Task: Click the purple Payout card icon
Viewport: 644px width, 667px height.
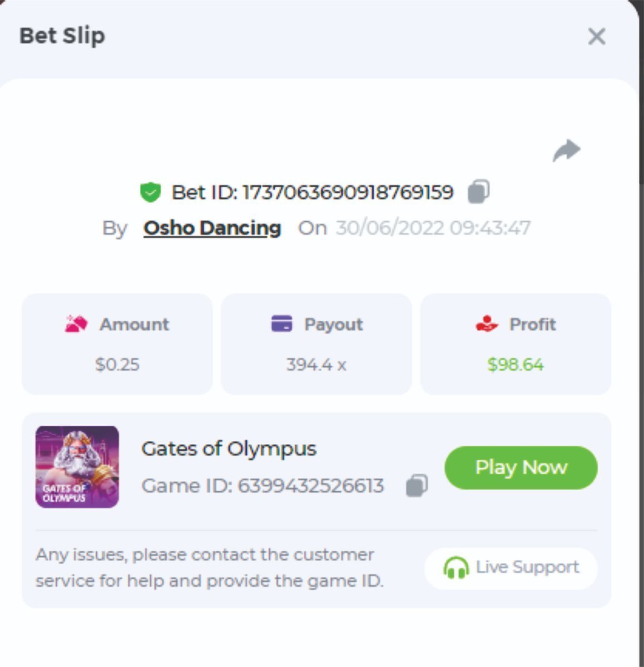Action: (281, 323)
